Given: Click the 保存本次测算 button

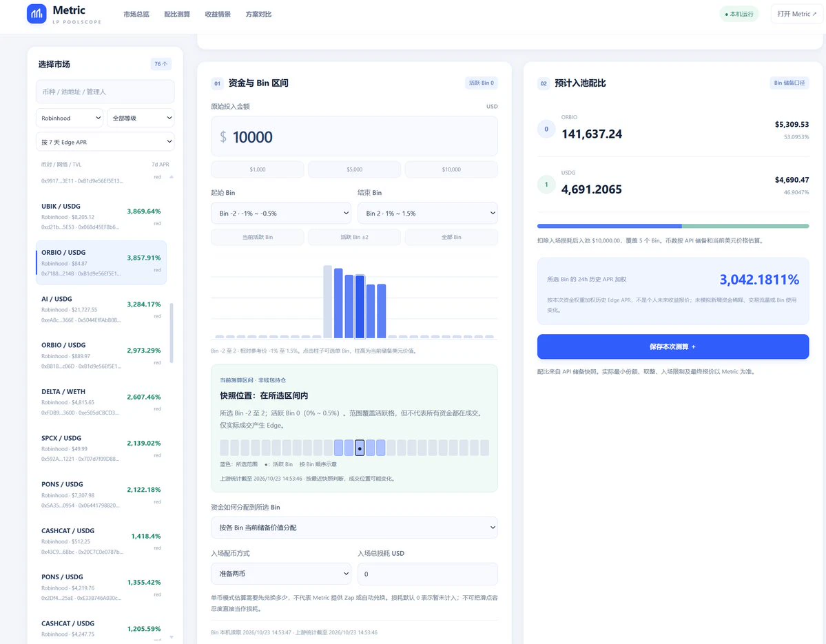Looking at the screenshot, I should [x=672, y=346].
